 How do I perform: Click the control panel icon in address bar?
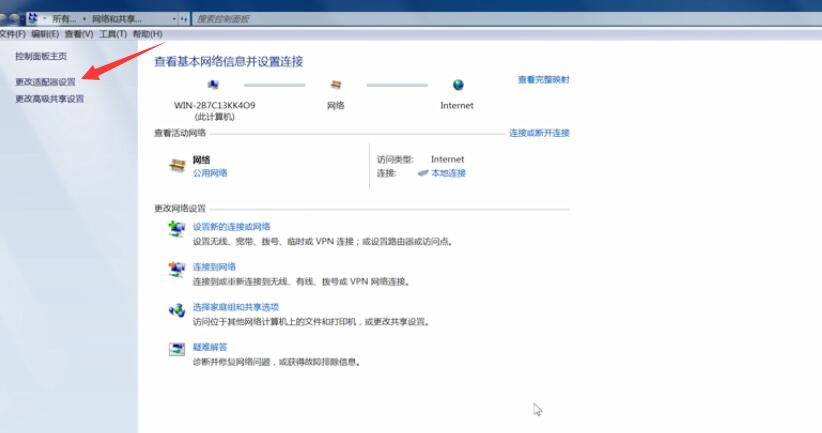33,19
